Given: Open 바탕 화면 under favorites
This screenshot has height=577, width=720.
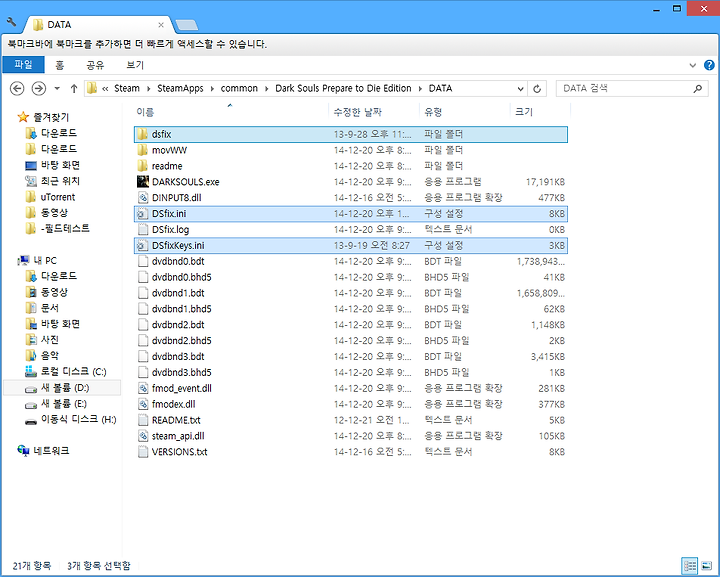Looking at the screenshot, I should pyautogui.click(x=53, y=165).
